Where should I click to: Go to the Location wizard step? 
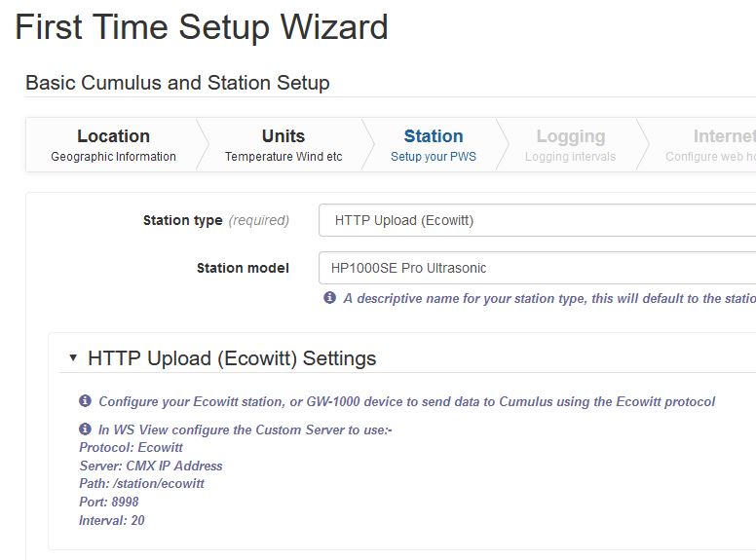[113, 144]
